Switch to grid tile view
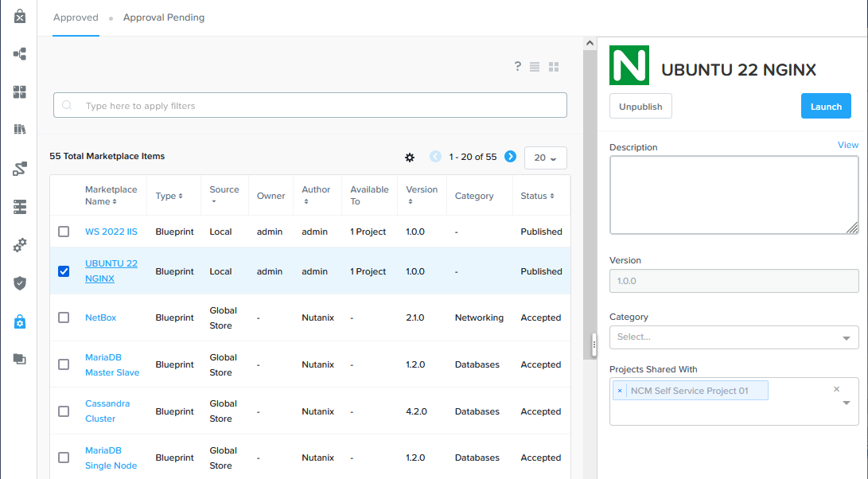 [555, 67]
